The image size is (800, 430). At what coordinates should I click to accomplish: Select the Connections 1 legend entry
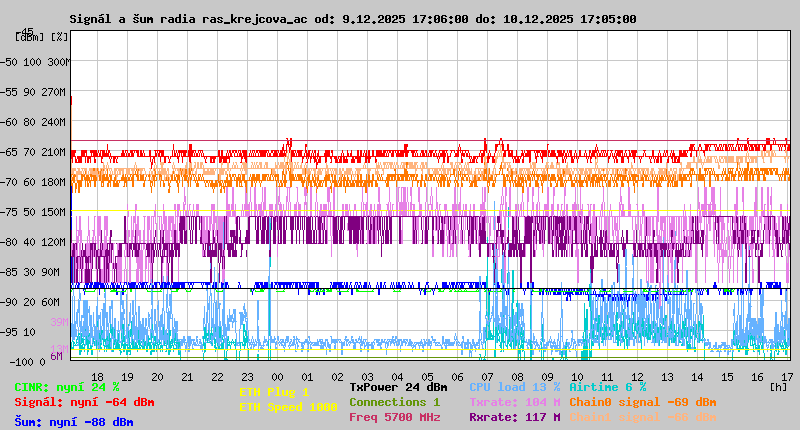(x=394, y=402)
